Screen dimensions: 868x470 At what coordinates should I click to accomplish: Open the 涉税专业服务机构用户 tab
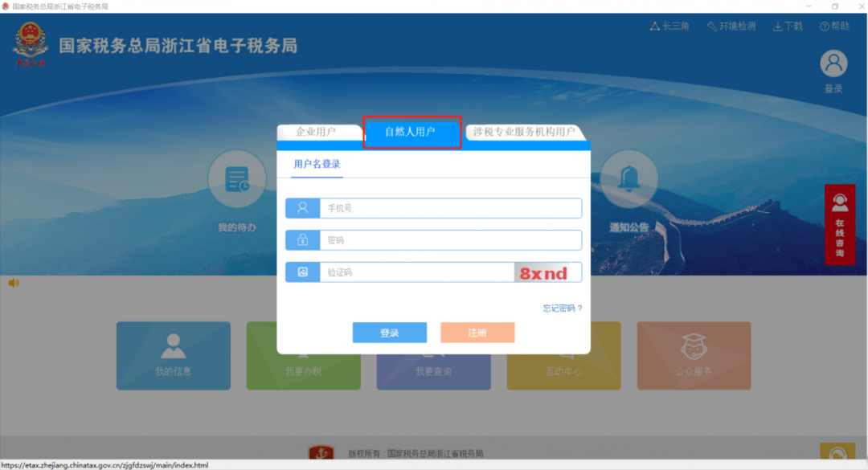524,132
